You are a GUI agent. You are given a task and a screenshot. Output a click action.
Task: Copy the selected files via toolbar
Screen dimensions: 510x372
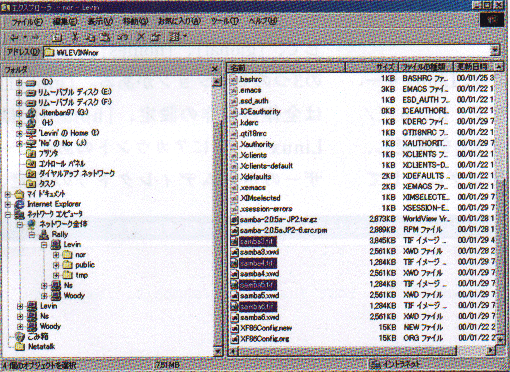(x=90, y=37)
